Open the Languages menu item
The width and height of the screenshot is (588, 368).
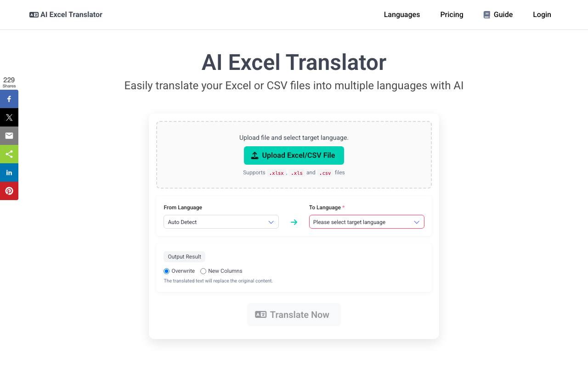402,15
